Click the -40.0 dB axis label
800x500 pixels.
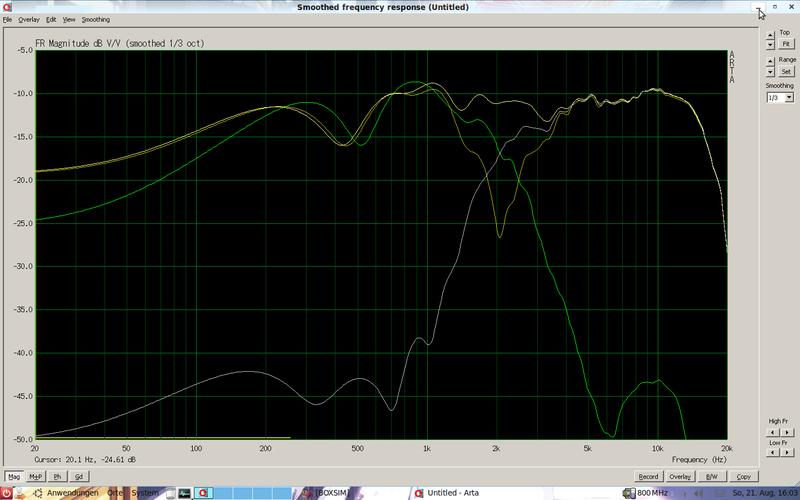pyautogui.click(x=23, y=353)
